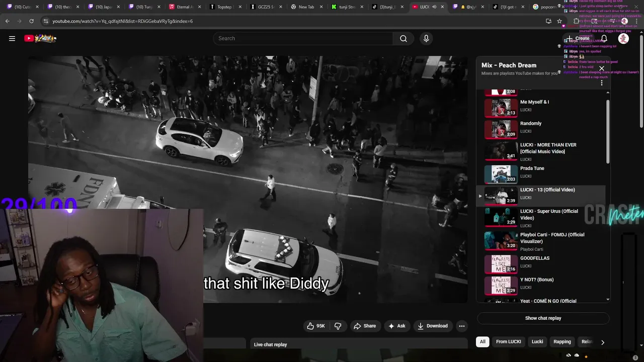644x362 pixels.
Task: Open YouTube notifications bell
Action: click(x=604, y=38)
